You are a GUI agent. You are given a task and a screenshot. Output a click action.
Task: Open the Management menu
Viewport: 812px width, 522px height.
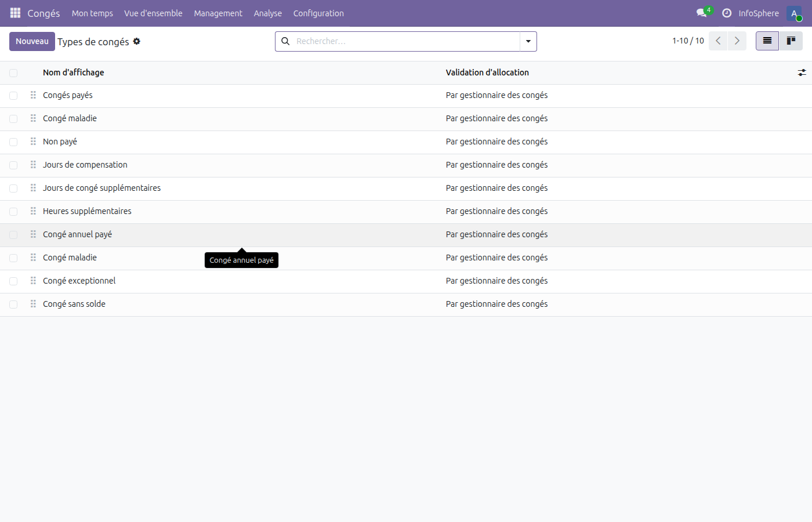(x=218, y=13)
